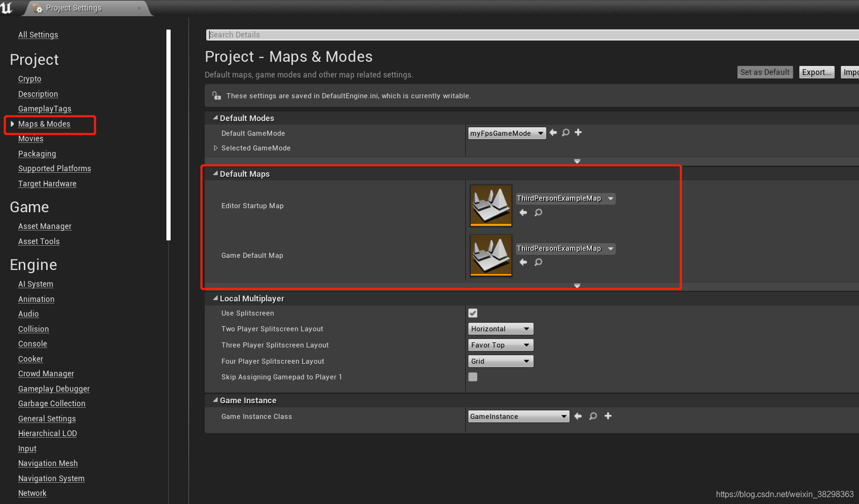Screen dimensions: 859x504
Task: Collapse the Default Modes section
Action: pyautogui.click(x=215, y=118)
